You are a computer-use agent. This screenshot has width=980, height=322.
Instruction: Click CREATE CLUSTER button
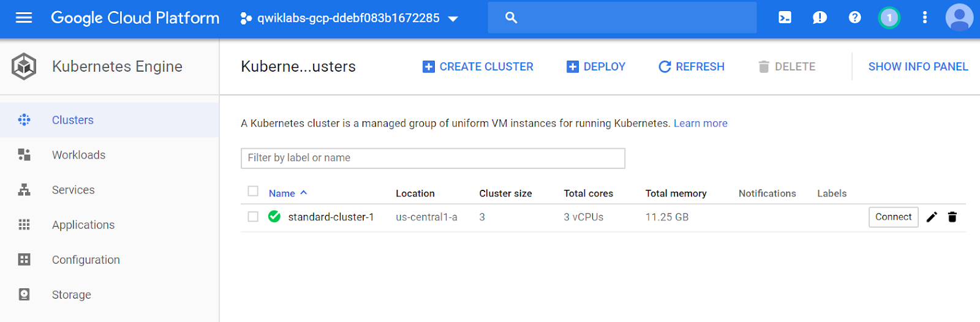point(478,67)
